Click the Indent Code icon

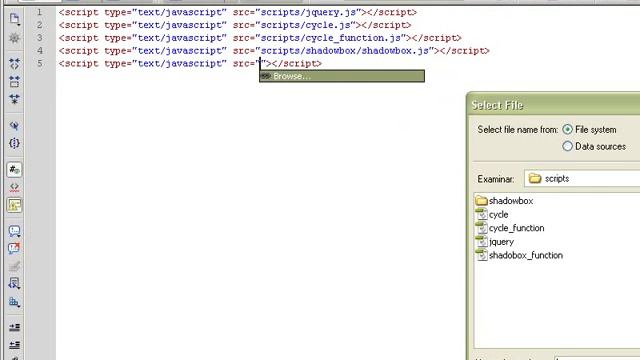14,327
